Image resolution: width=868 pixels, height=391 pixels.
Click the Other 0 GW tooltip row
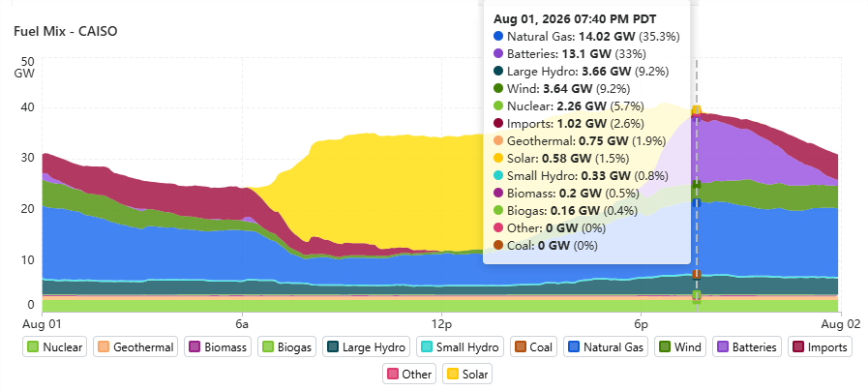[x=549, y=228]
